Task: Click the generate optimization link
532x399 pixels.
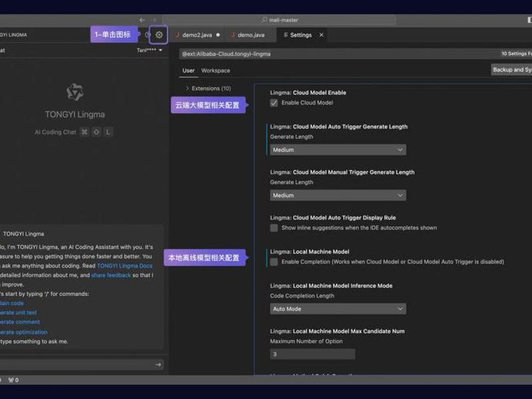Action: (23, 332)
